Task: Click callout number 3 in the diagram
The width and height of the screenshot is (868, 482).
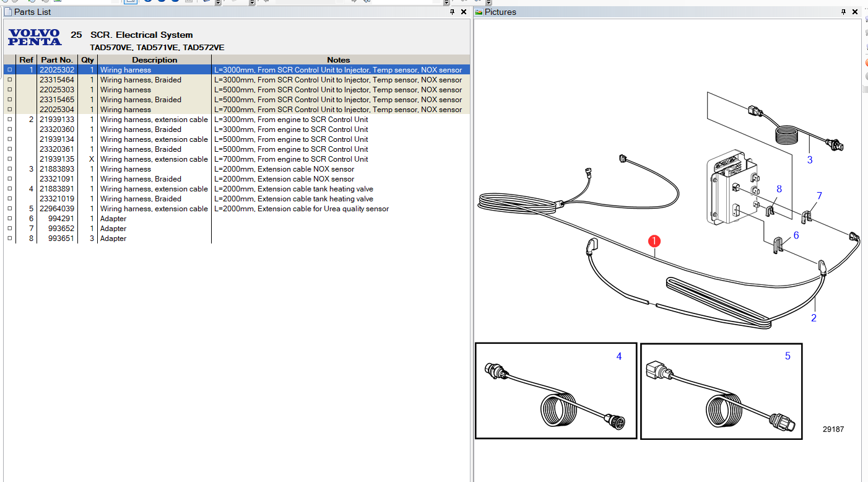Action: pos(810,160)
